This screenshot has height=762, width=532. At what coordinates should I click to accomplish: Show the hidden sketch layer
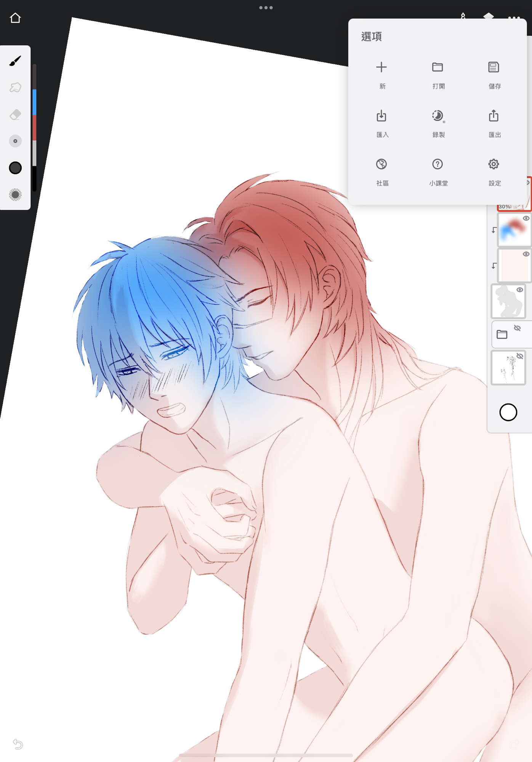[520, 356]
